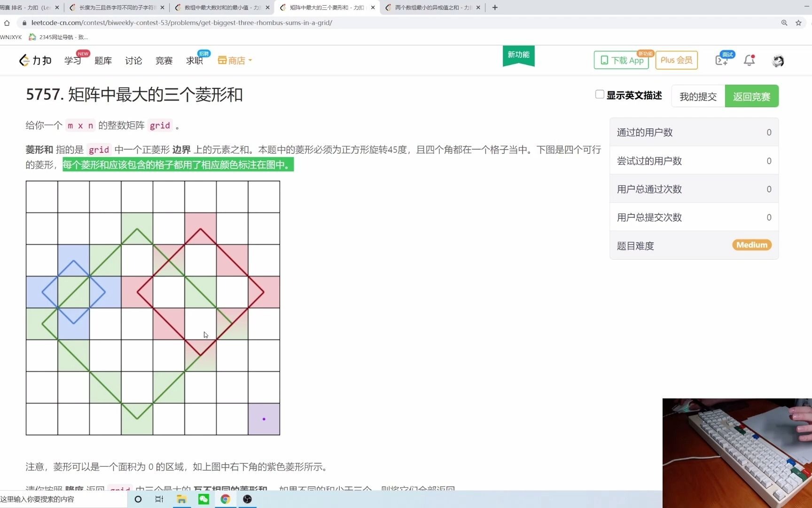Click the padlock icon before the URL
812x508 pixels.
[x=24, y=23]
